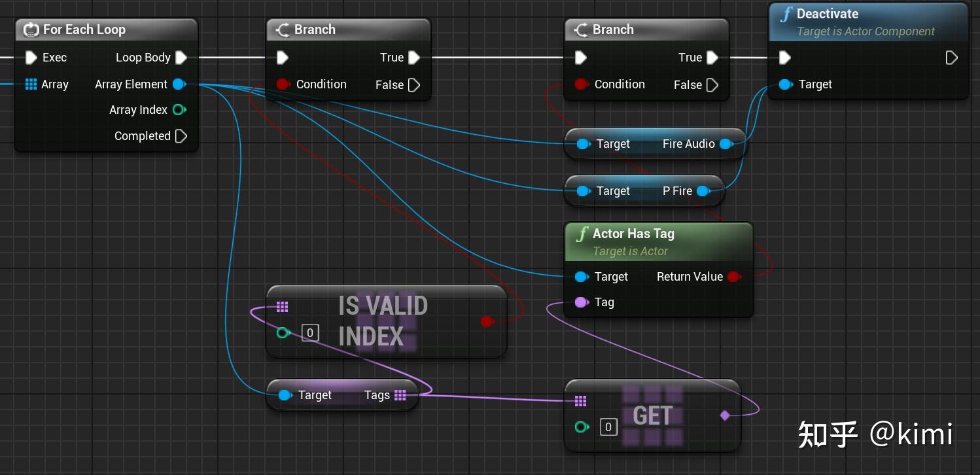
Task: Click the True pin on the first Branch
Action: [x=415, y=58]
